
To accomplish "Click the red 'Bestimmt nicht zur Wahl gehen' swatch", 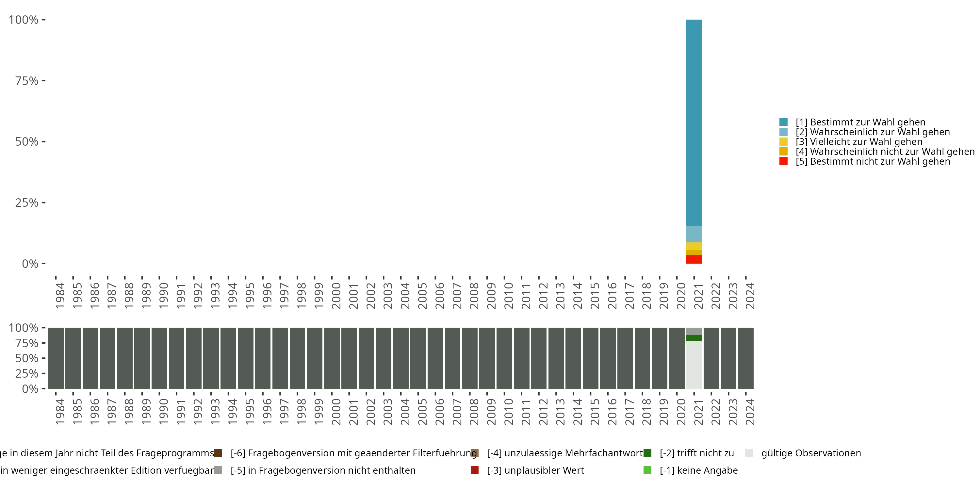I will click(783, 161).
